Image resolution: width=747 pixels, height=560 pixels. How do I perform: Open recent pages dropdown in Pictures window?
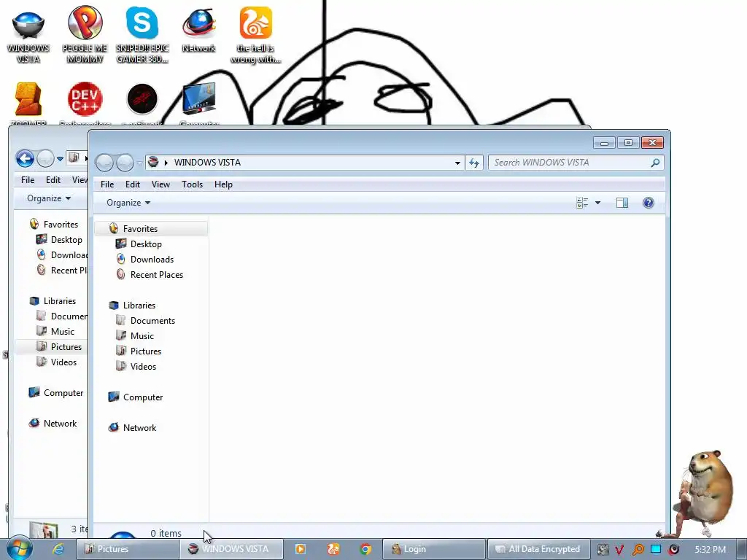click(x=60, y=159)
